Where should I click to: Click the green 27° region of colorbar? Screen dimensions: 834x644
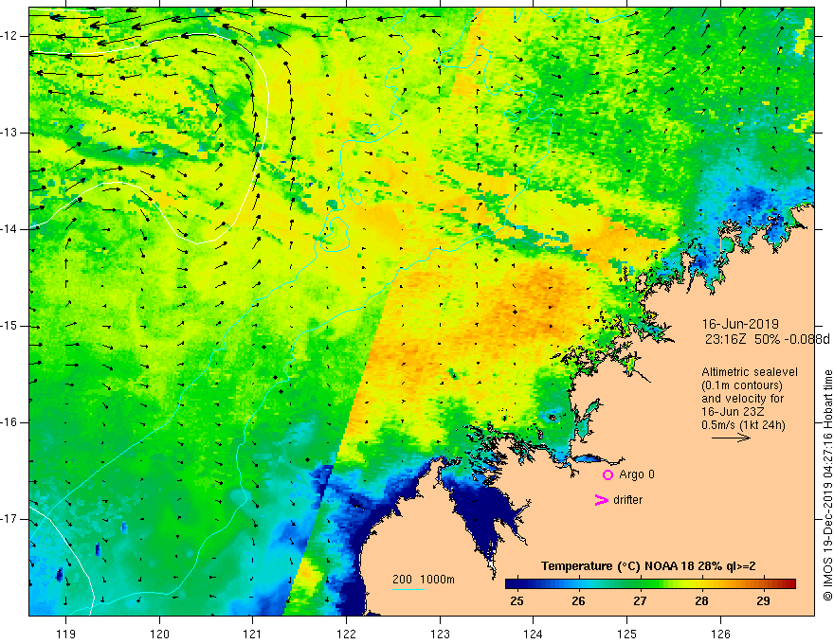pyautogui.click(x=640, y=584)
